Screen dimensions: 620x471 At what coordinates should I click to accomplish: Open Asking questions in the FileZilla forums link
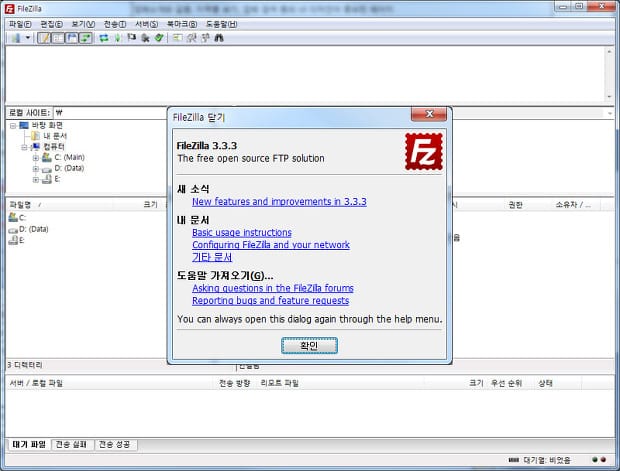point(273,288)
